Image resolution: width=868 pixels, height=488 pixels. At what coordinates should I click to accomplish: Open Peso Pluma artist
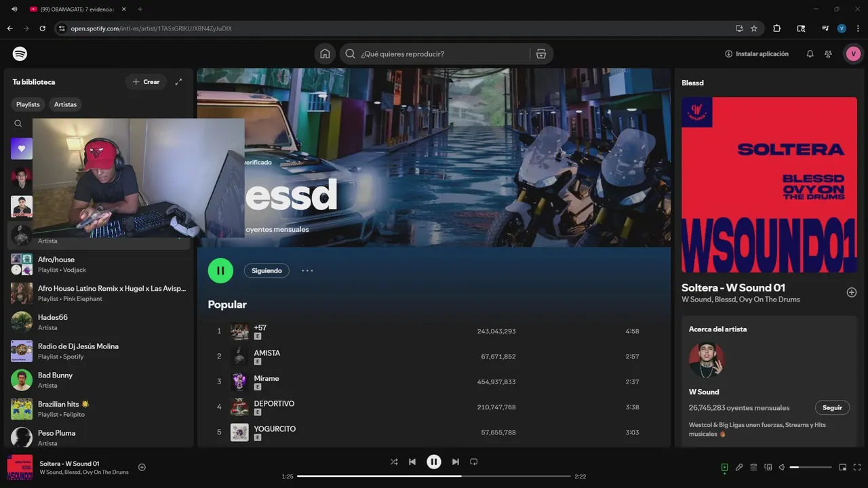click(x=99, y=438)
